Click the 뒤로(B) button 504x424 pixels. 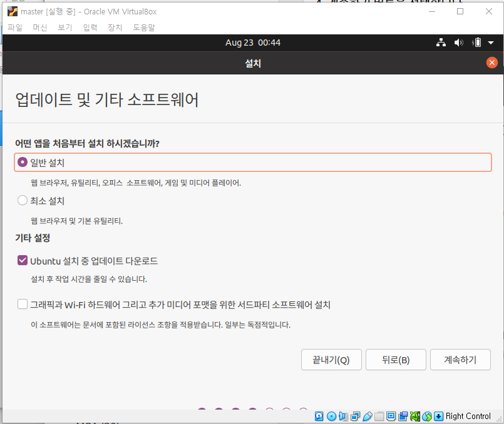pyautogui.click(x=396, y=360)
